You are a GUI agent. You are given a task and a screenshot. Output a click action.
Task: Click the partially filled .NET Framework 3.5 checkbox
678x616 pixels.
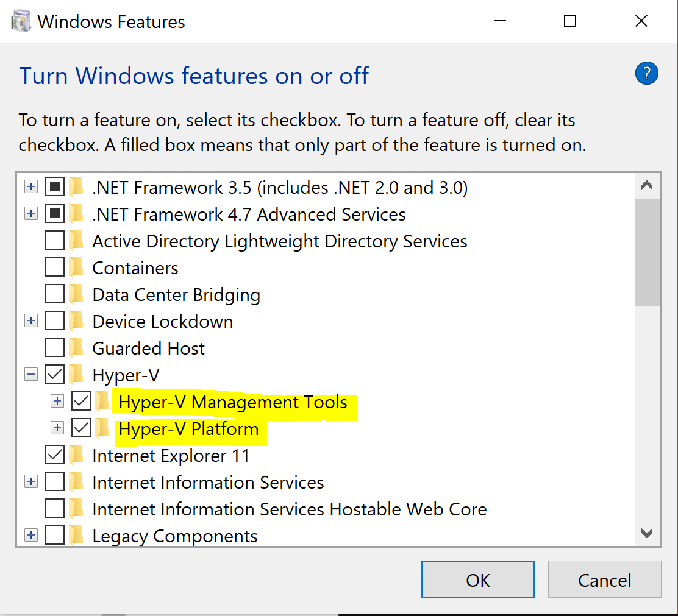click(54, 187)
